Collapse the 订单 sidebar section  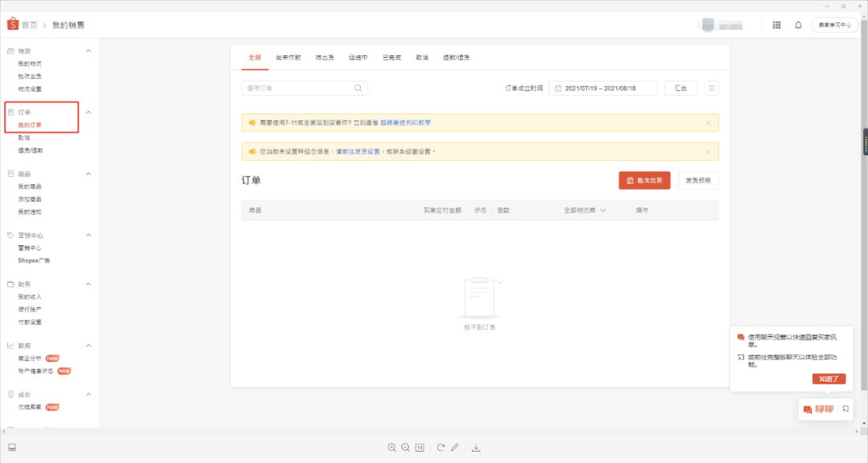pos(87,113)
